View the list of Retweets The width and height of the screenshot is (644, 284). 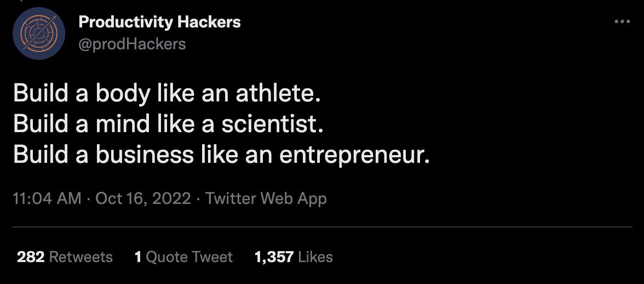click(x=65, y=257)
